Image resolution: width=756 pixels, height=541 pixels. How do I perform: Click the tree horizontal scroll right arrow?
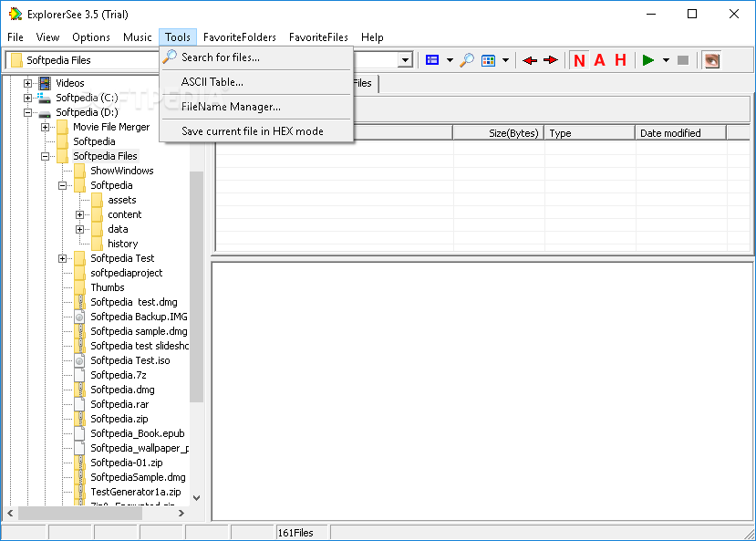(181, 513)
